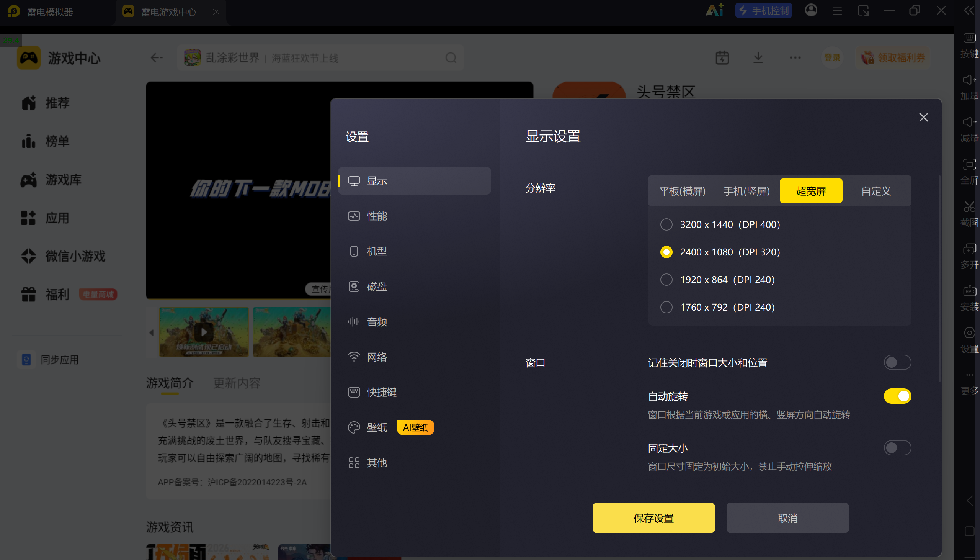Click the window pop-out icon in title bar
The width and height of the screenshot is (980, 560).
tap(863, 11)
